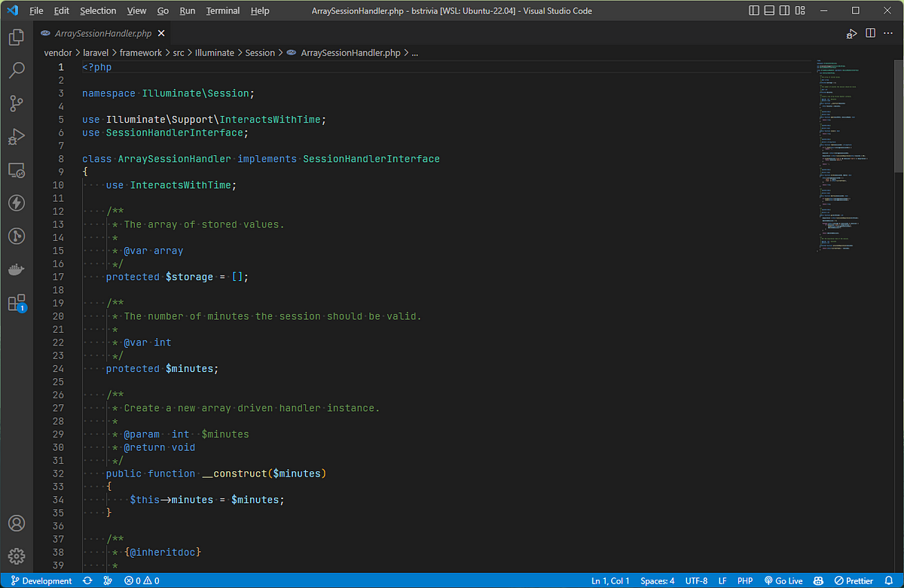Click the VS Code logo in the title bar

click(12, 11)
